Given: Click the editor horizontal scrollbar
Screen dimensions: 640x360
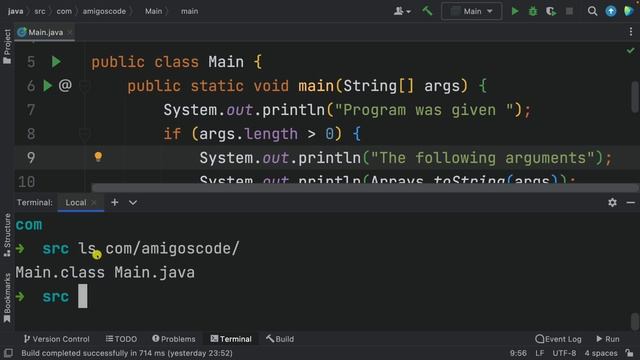Looking at the screenshot, I should point(364,188).
